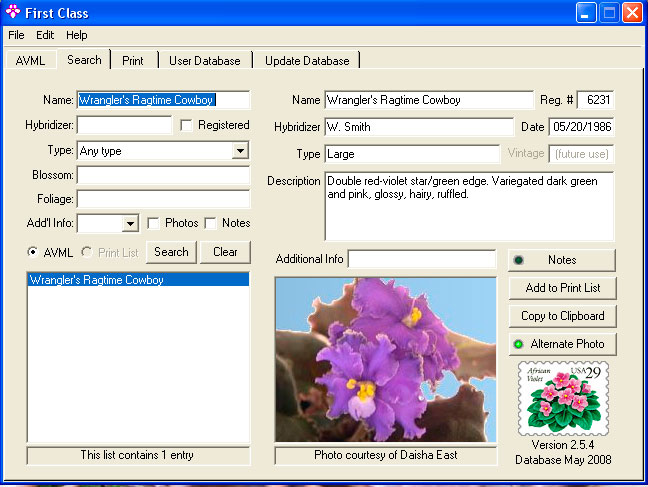Click the African Violet stamp icon
The height and width of the screenshot is (487, 648).
(562, 397)
